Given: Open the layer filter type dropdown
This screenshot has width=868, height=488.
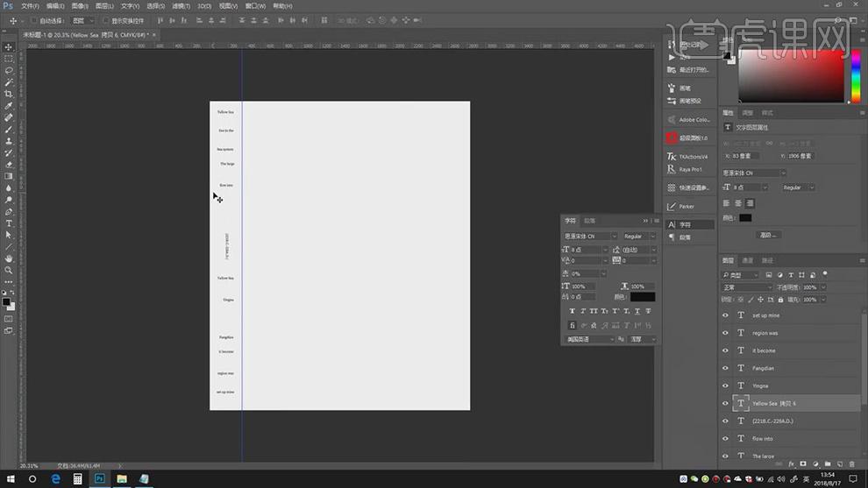Looking at the screenshot, I should tap(740, 275).
